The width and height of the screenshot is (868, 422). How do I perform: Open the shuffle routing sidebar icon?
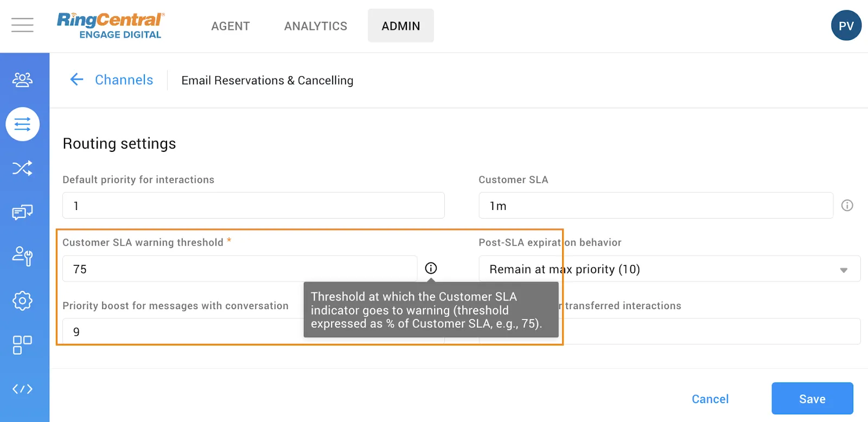click(22, 168)
